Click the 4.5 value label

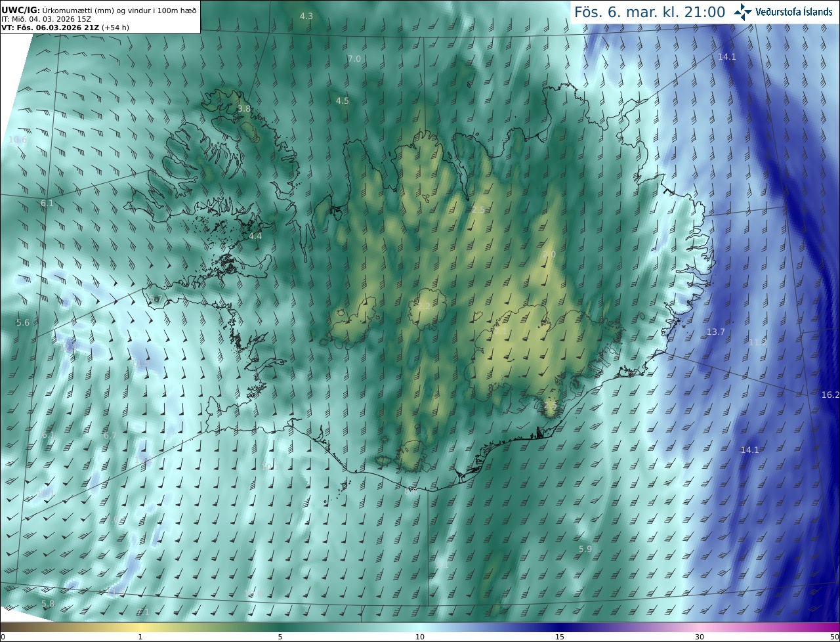click(x=343, y=100)
